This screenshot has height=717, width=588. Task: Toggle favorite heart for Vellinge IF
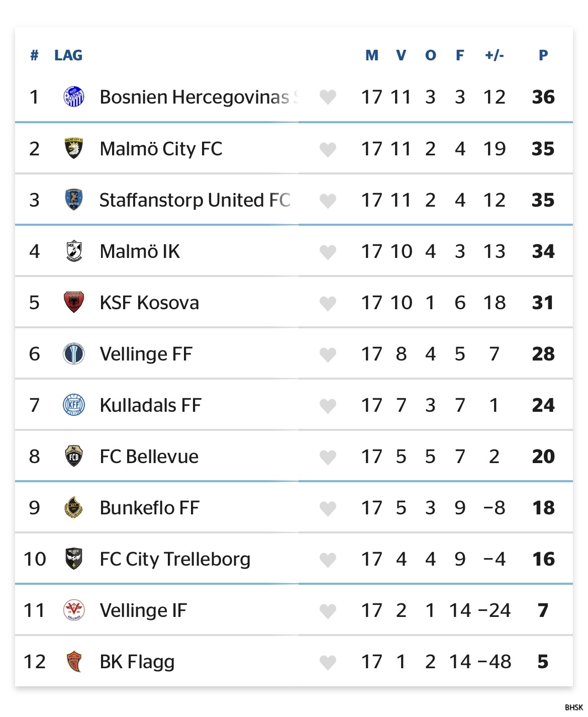(328, 611)
